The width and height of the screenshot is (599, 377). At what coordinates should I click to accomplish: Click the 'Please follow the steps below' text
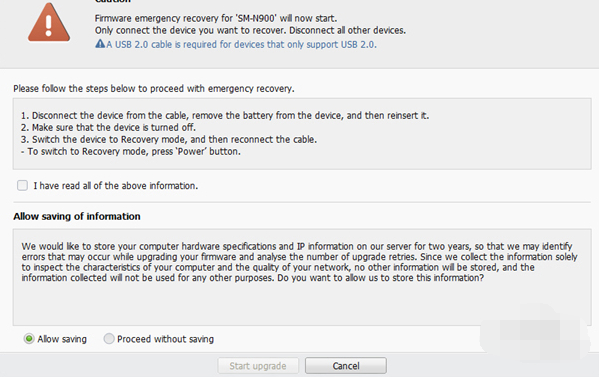(154, 89)
